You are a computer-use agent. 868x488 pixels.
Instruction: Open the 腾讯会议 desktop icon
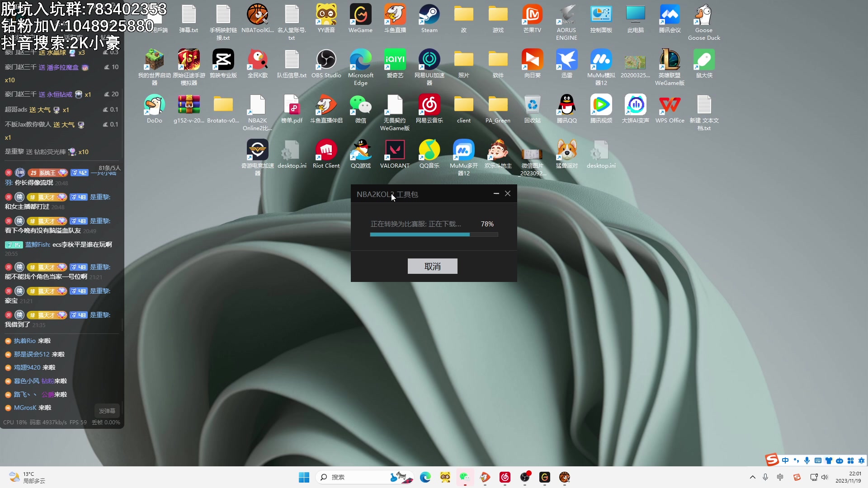[x=670, y=19]
